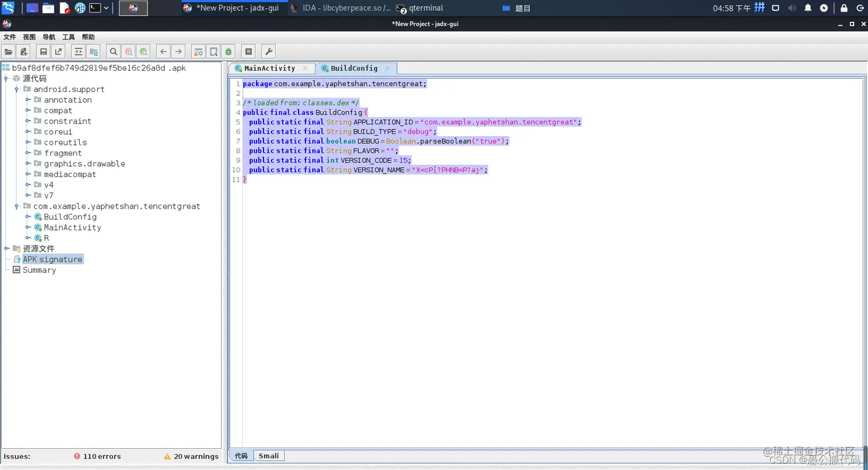Open the log viewer icon
Image resolution: width=868 pixels, height=470 pixels.
tap(249, 52)
